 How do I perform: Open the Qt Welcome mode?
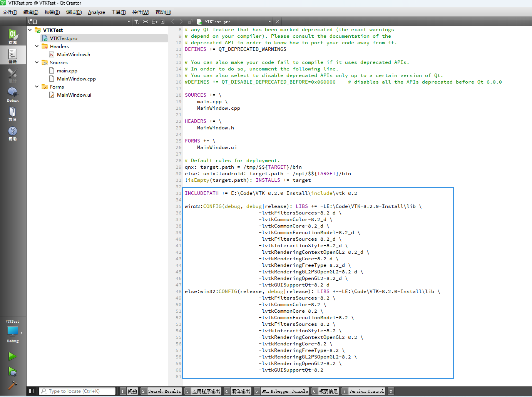click(13, 36)
